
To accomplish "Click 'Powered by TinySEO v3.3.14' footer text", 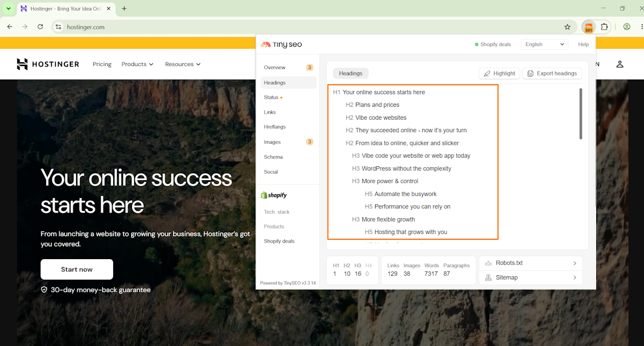I will [x=288, y=283].
